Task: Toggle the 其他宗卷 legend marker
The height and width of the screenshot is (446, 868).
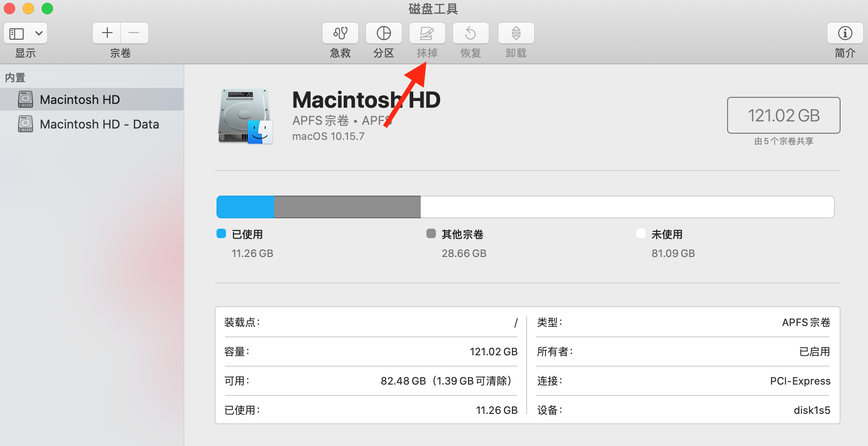Action: coord(431,233)
